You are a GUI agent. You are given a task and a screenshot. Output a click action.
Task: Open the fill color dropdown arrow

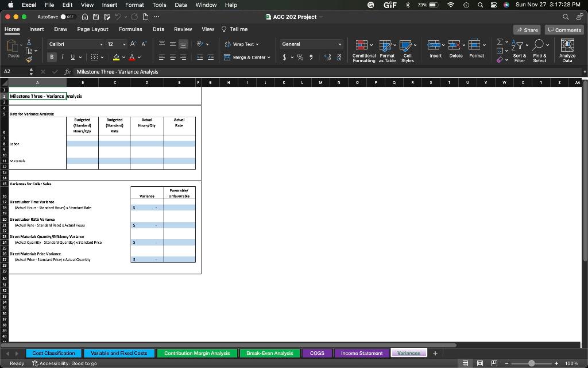[123, 57]
